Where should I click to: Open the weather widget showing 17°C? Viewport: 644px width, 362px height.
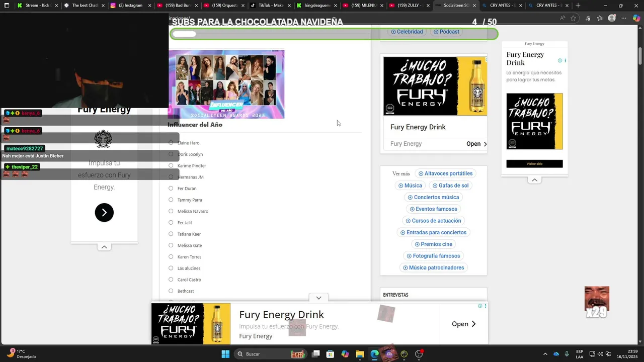[x=21, y=354]
